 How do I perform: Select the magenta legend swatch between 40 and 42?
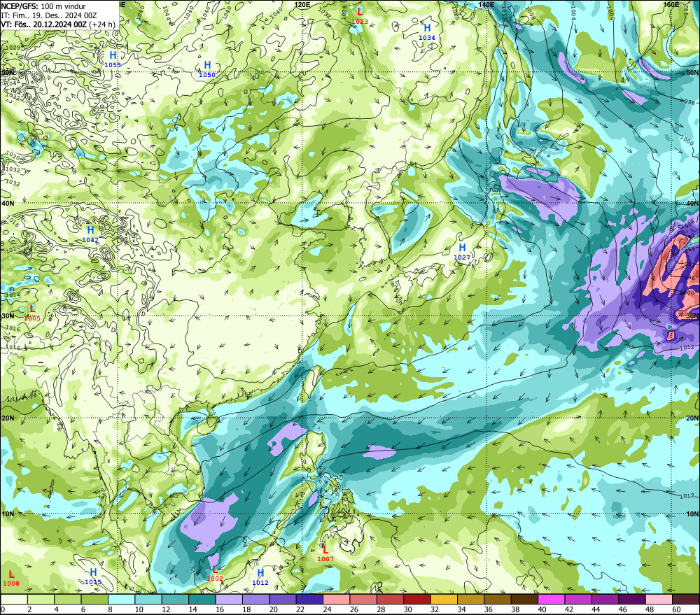click(x=551, y=599)
